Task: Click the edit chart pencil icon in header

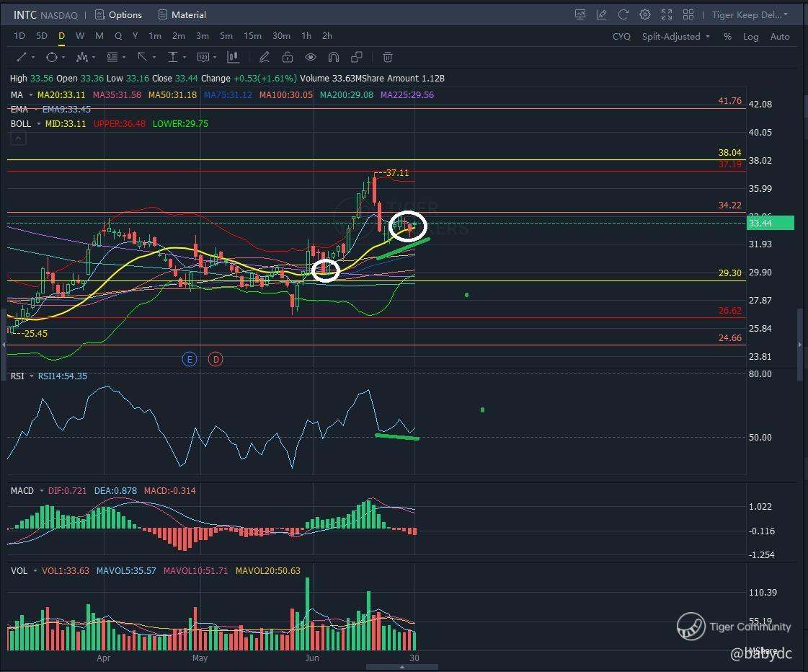Action: 601,15
